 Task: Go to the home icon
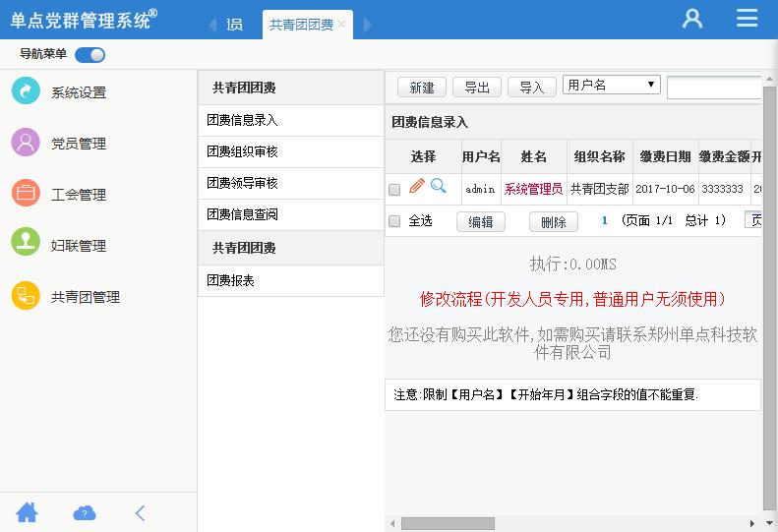click(x=27, y=512)
